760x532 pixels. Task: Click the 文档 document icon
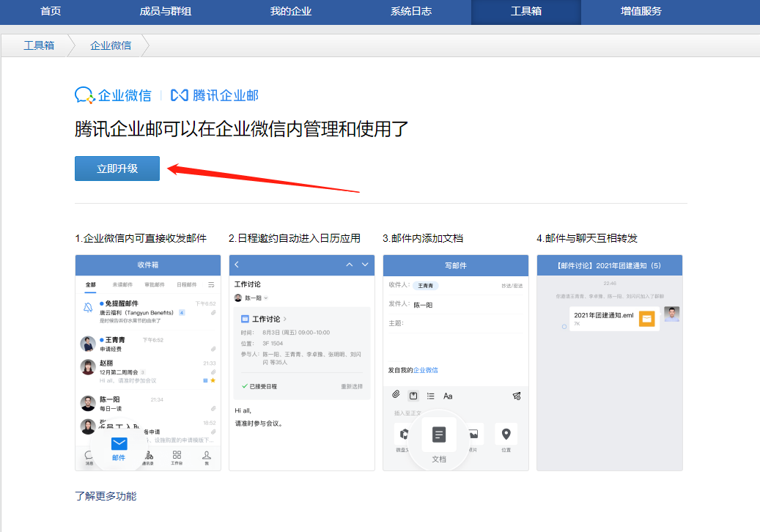point(439,435)
